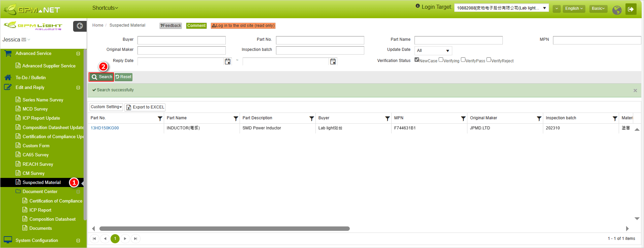The height and width of the screenshot is (248, 644).
Task: Click the Reset button
Action: 123,77
